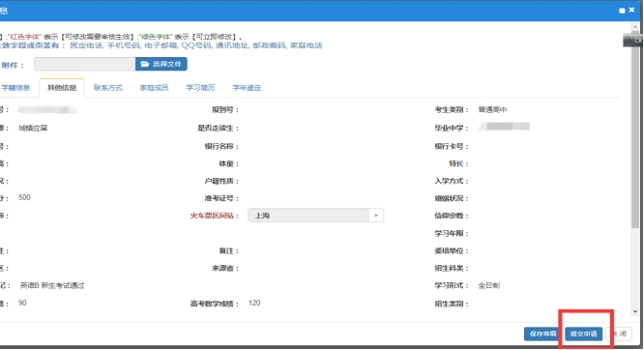Click the 毕业中学 label
Screen dimensions: 644x350
coord(452,129)
